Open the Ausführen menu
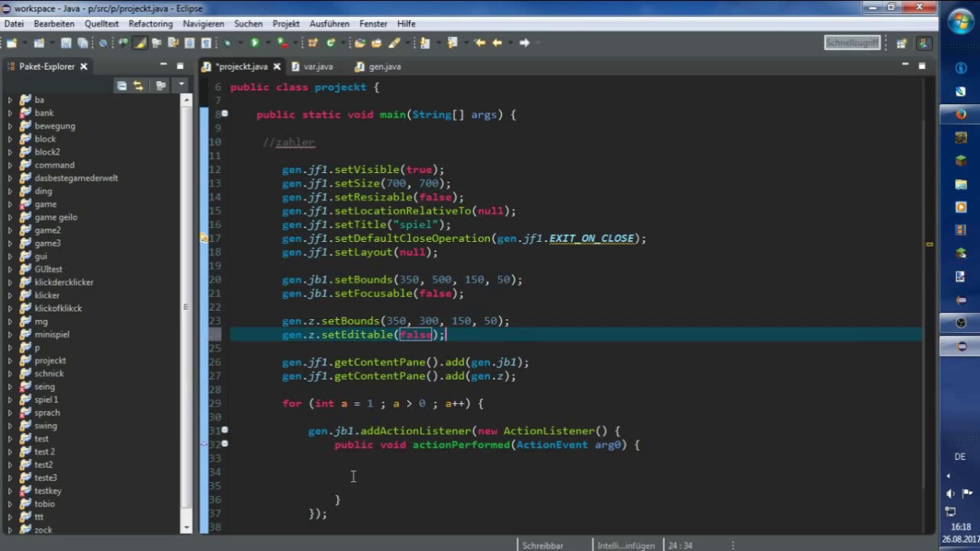Viewport: 980px width, 551px height. (329, 24)
